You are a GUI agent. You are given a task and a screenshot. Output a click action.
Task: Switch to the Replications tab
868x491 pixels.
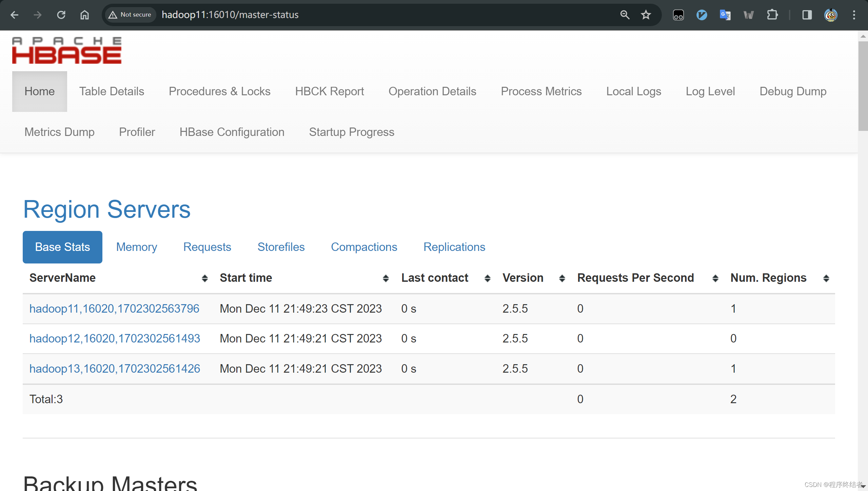pos(454,247)
